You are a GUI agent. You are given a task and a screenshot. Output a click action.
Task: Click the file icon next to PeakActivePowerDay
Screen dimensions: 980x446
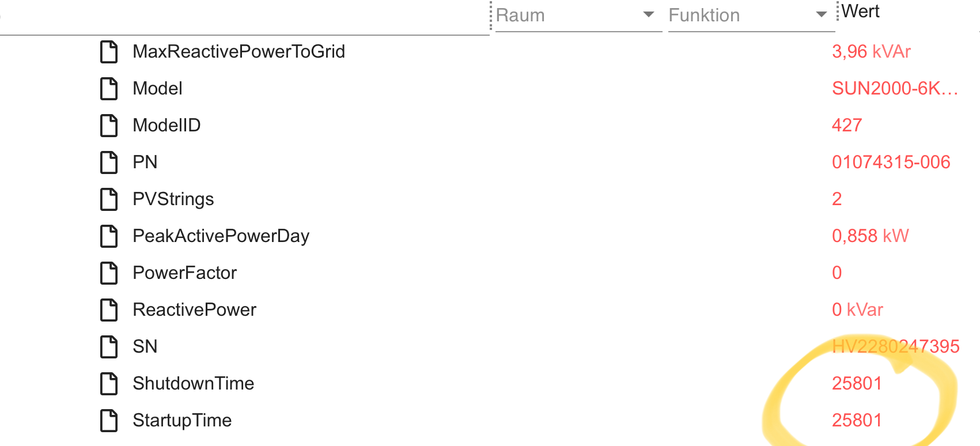pos(109,236)
